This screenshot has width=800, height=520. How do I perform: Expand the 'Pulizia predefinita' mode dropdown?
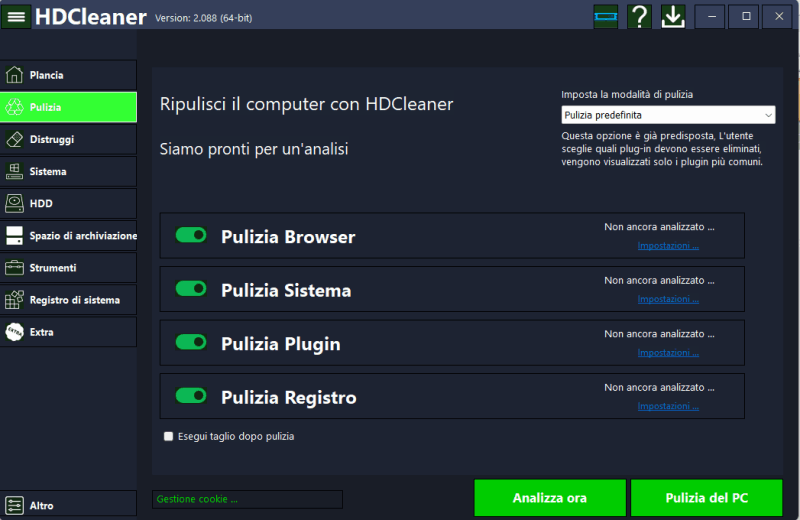click(x=667, y=115)
